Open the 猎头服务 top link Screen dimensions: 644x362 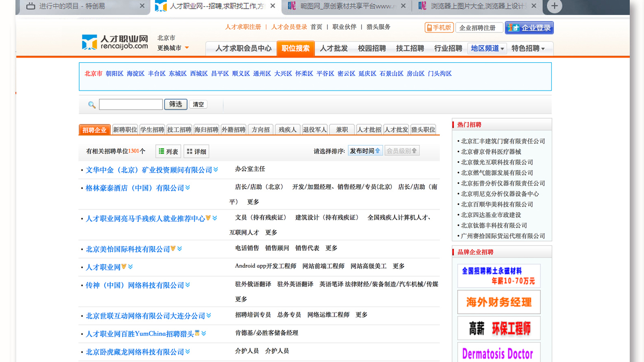pyautogui.click(x=379, y=27)
